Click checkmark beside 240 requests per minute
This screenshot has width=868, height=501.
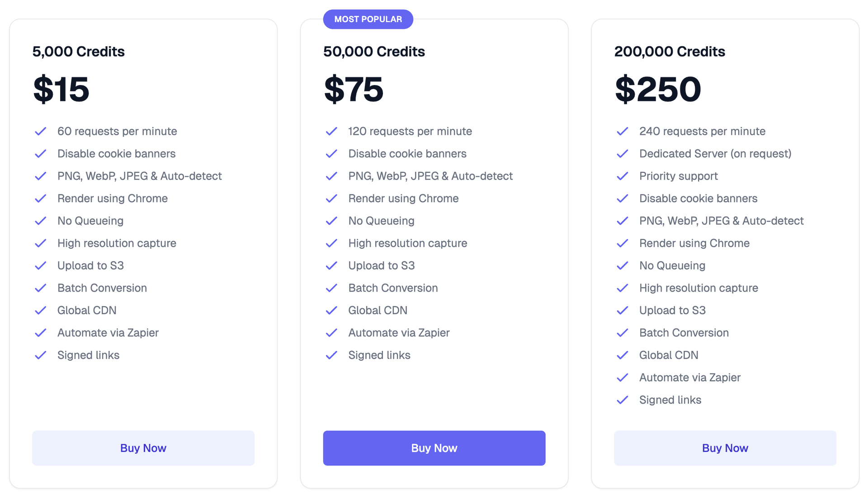tap(623, 131)
